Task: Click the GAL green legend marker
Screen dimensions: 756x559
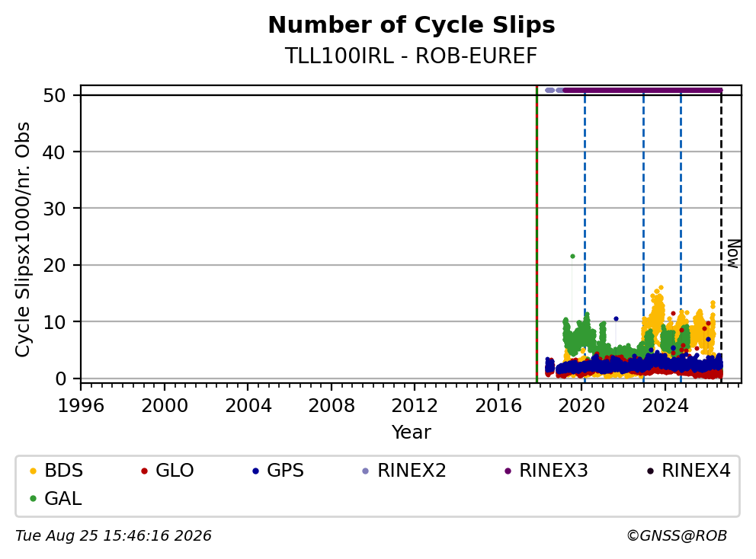Action: tap(33, 499)
